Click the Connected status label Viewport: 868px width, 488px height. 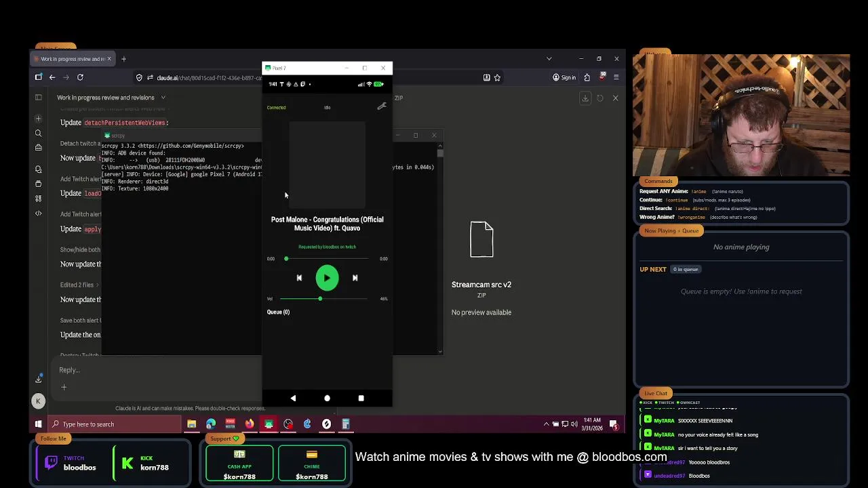(x=276, y=107)
